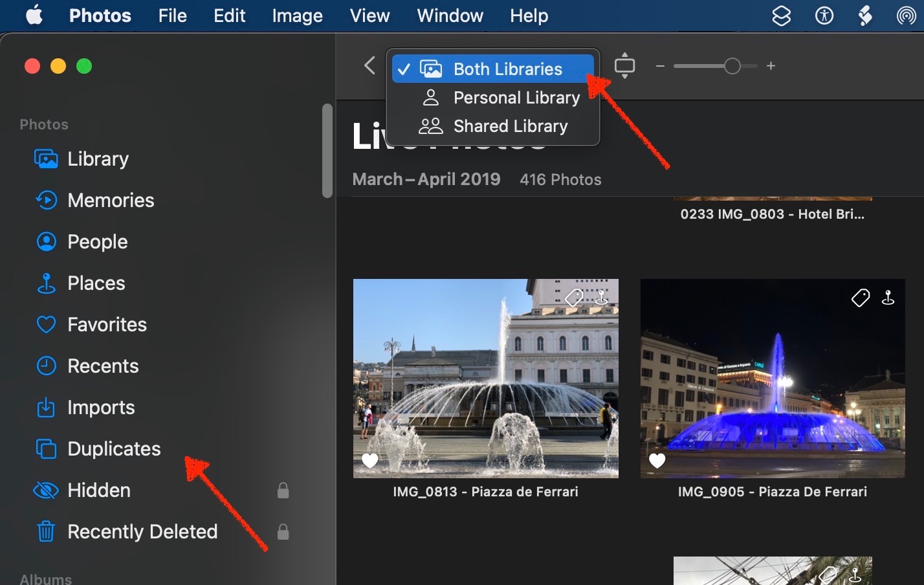Click the Hidden crossed-eye sidebar icon
This screenshot has height=585, width=924.
pos(46,490)
